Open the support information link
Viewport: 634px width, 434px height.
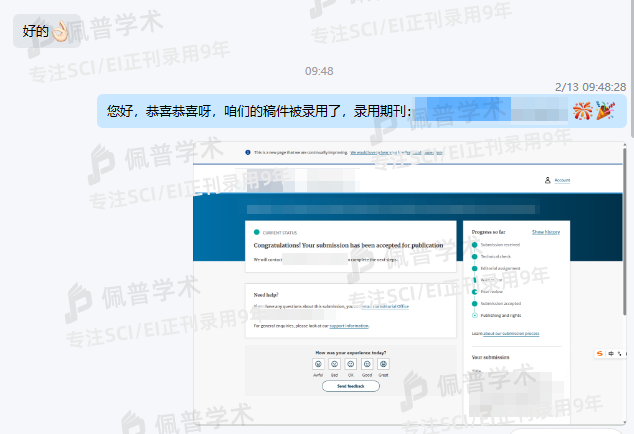(349, 326)
